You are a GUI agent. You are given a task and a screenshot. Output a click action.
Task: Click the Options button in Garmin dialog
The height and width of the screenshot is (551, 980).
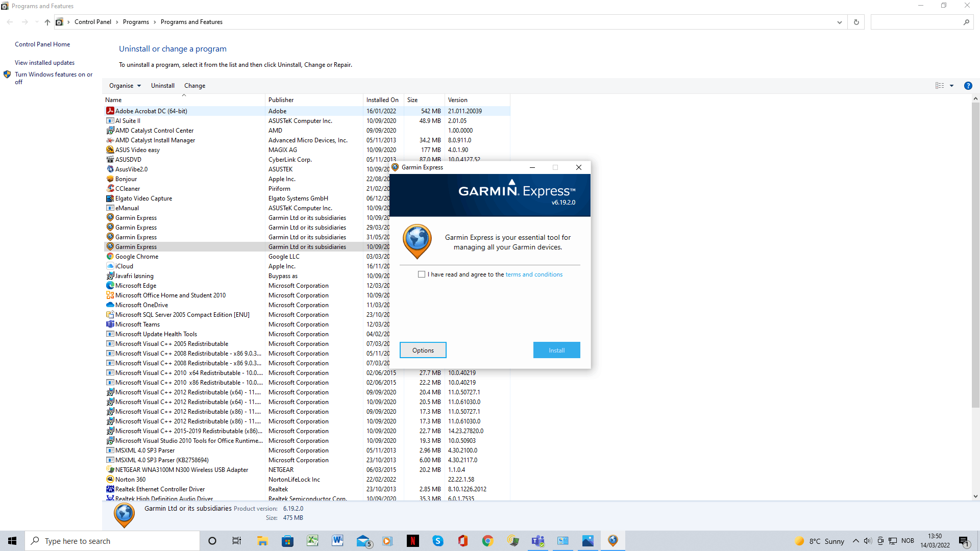(x=423, y=350)
